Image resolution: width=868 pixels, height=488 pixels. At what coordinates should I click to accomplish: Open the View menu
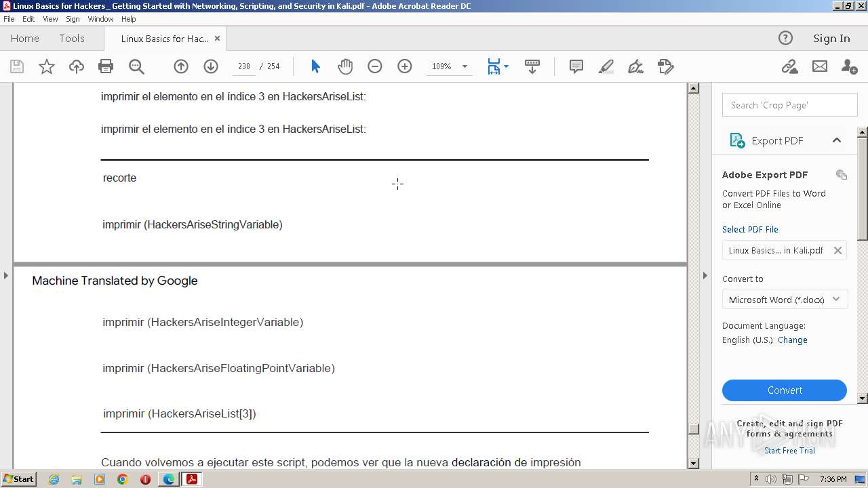pos(50,19)
